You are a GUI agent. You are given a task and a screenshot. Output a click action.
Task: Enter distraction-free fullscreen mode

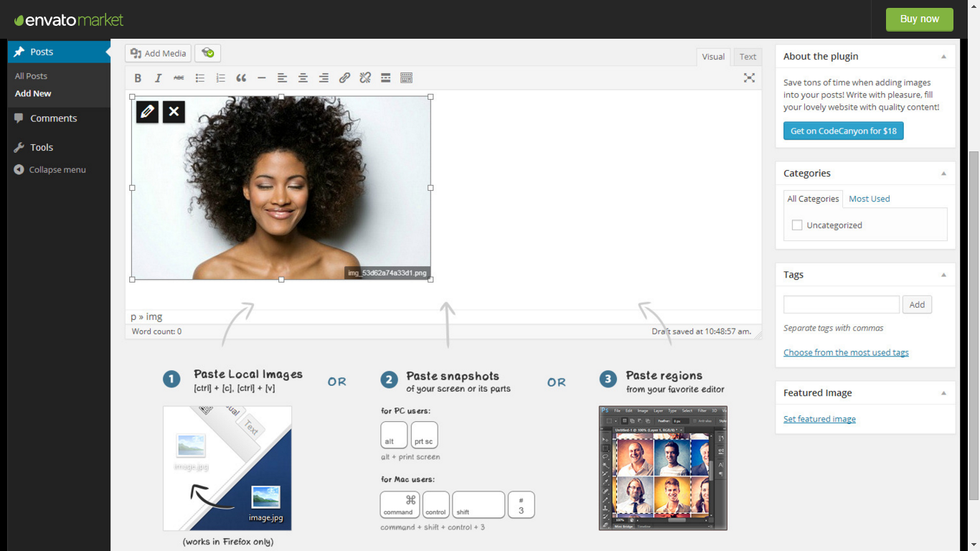point(749,78)
